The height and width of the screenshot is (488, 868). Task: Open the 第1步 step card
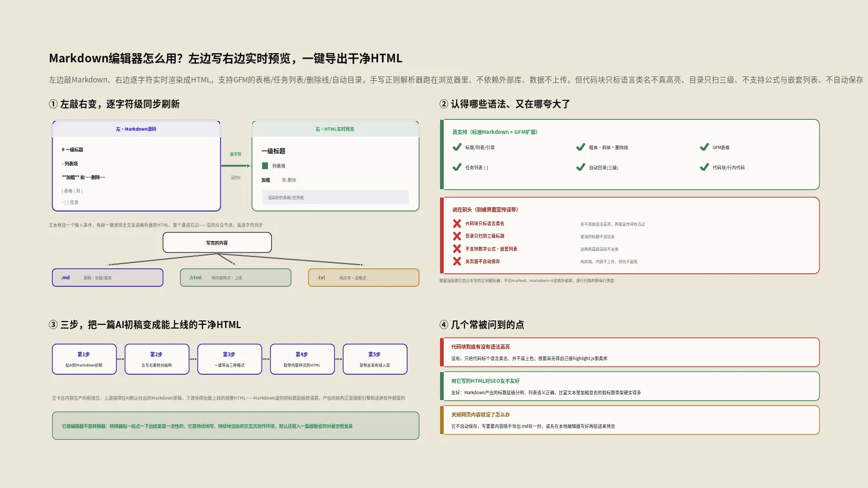[x=84, y=359]
